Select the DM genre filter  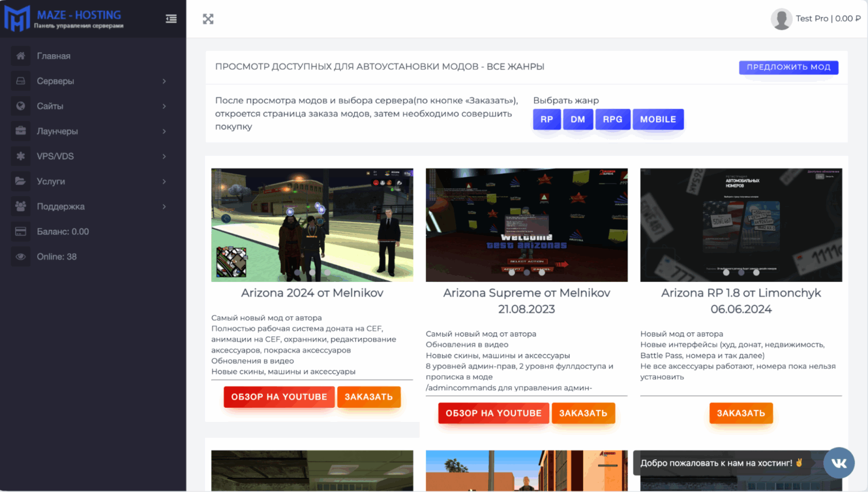(x=578, y=119)
